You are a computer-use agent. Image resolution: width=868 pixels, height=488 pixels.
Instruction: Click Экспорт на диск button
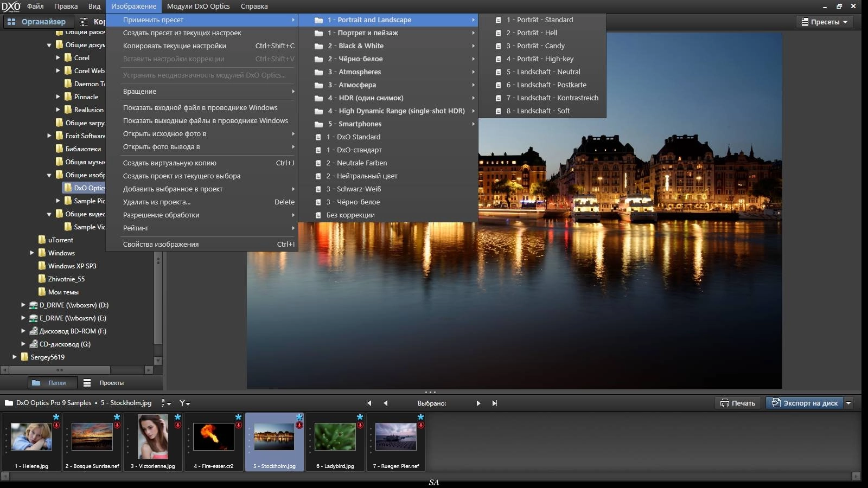tap(805, 403)
